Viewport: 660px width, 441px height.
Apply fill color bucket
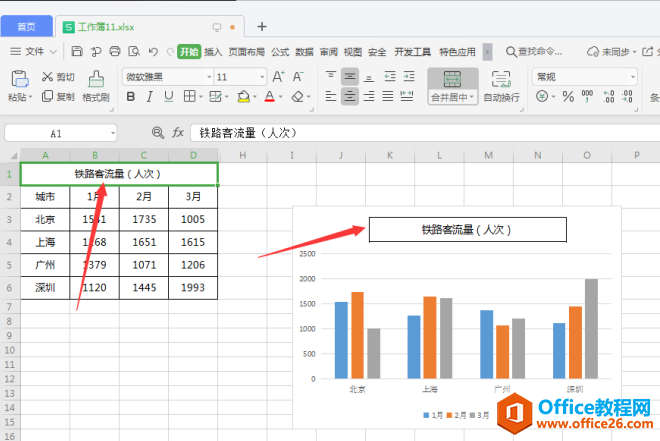point(244,97)
